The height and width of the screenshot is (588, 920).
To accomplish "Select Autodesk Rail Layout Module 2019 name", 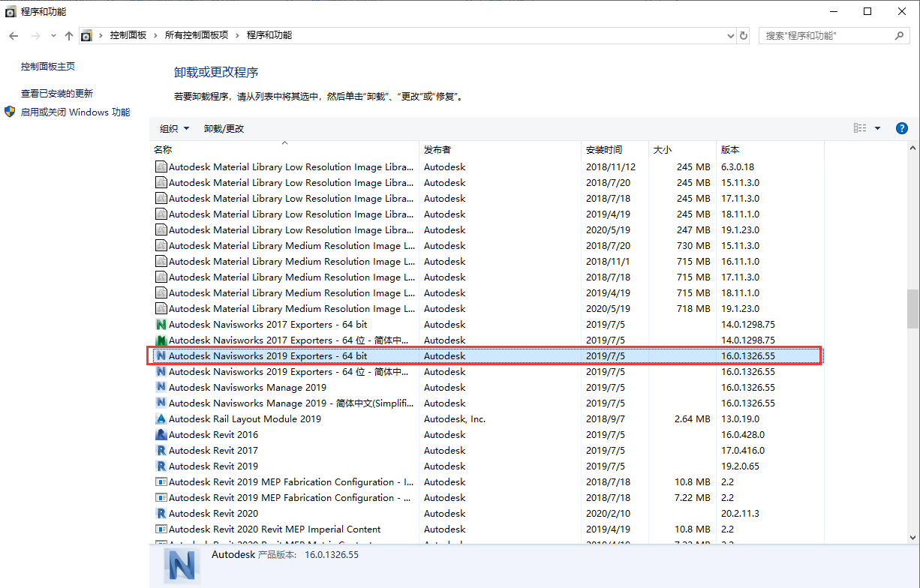I will tap(245, 419).
